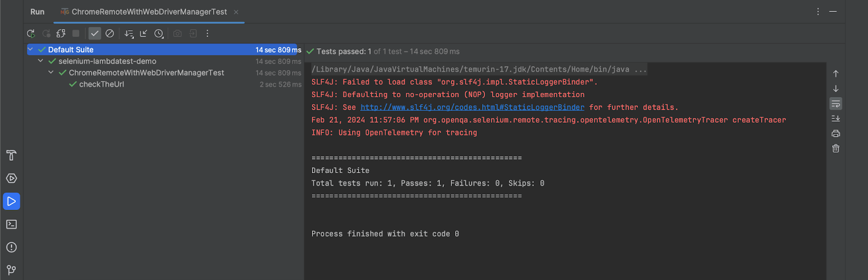Print the console output
Screen dimensions: 868x280
tap(836, 133)
